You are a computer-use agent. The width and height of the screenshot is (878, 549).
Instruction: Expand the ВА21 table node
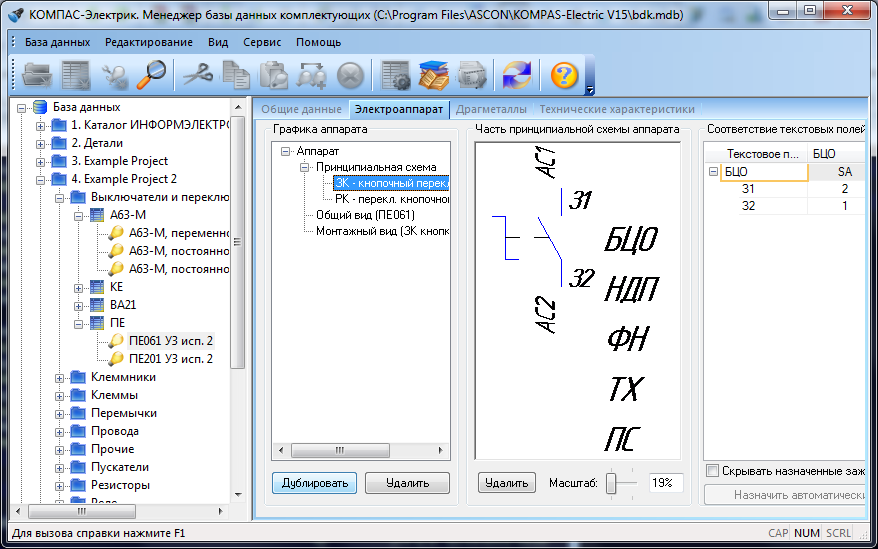pyautogui.click(x=78, y=306)
